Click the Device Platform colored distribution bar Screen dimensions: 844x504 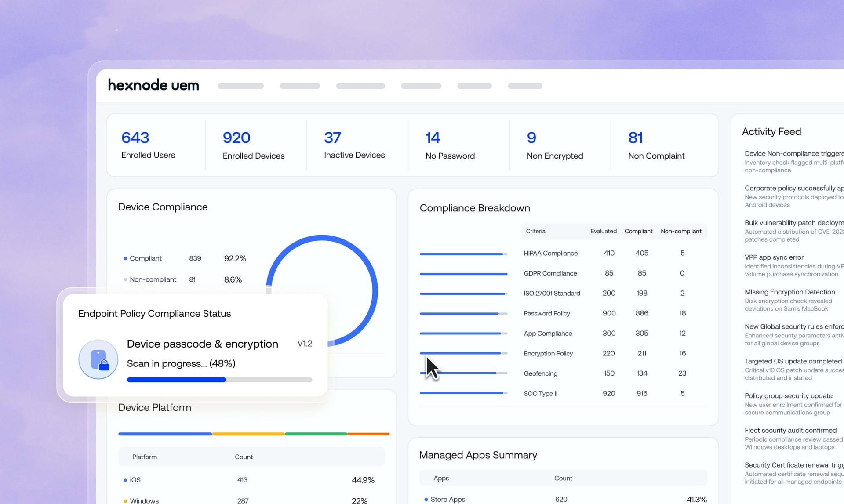pyautogui.click(x=254, y=434)
